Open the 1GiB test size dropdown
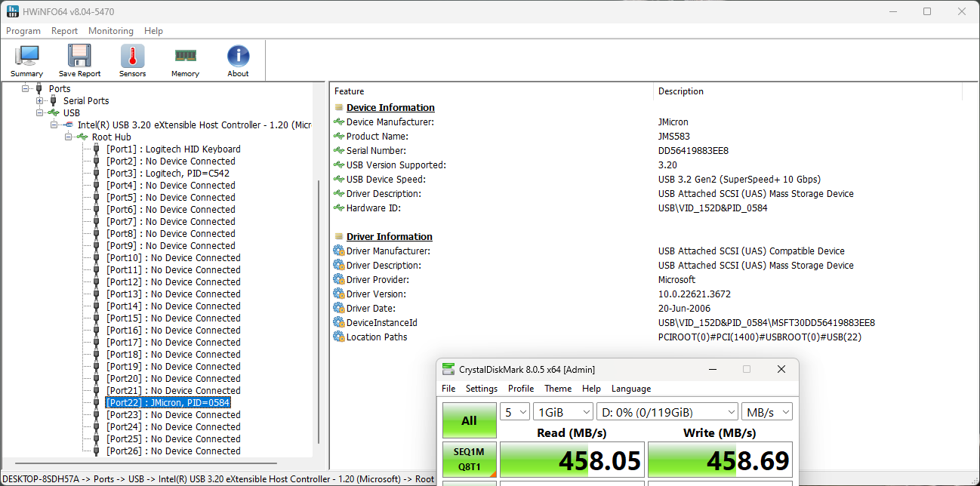This screenshot has width=980, height=486. (x=562, y=412)
